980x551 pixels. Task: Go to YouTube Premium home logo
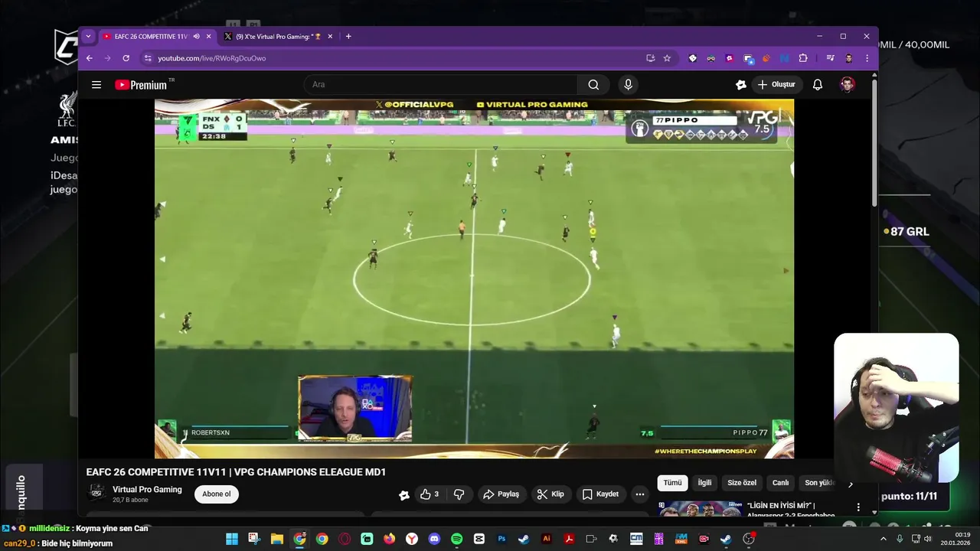[142, 85]
